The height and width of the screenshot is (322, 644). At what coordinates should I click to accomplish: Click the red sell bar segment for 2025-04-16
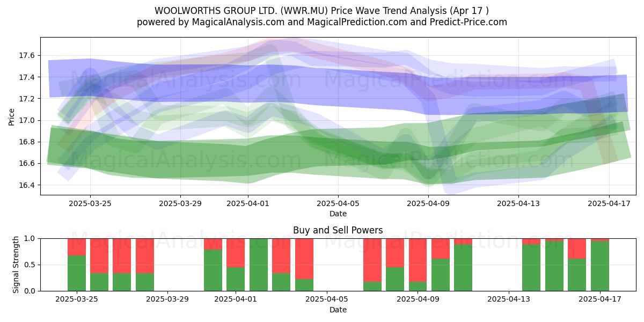click(x=577, y=248)
